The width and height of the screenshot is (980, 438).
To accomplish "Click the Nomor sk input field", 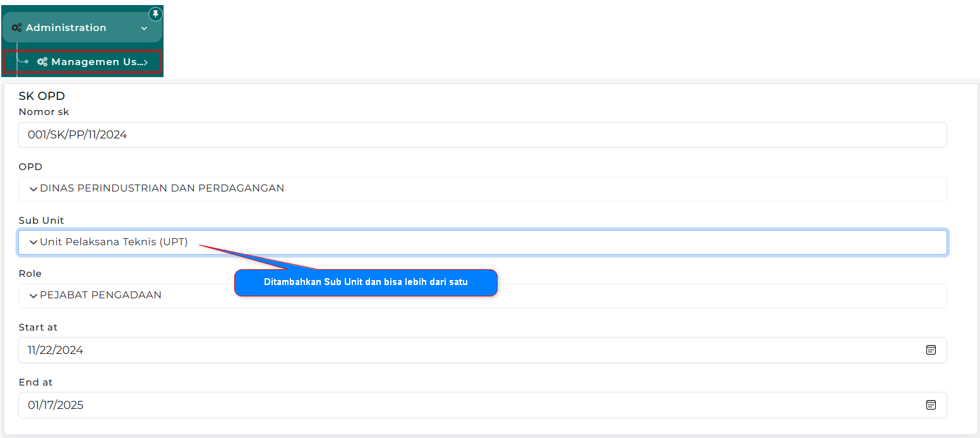I will coord(482,135).
